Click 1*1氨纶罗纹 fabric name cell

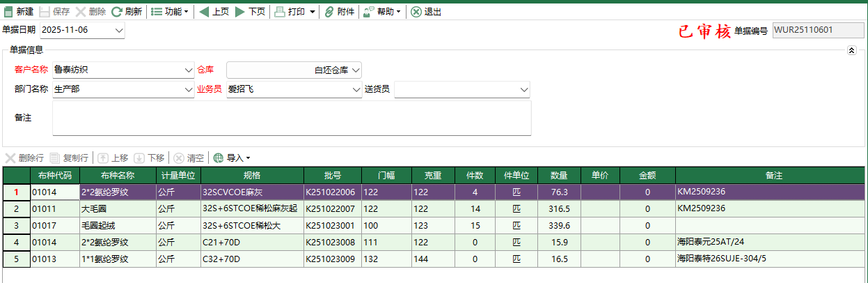pos(118,259)
